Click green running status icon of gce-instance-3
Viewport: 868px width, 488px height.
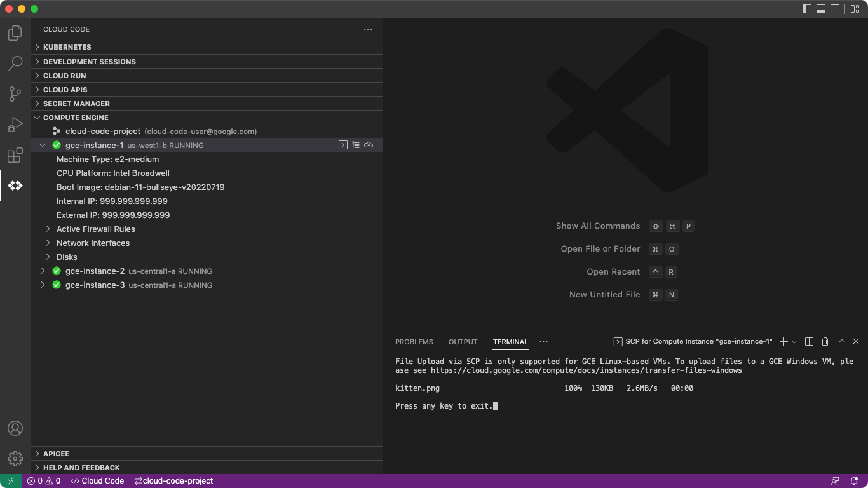57,285
